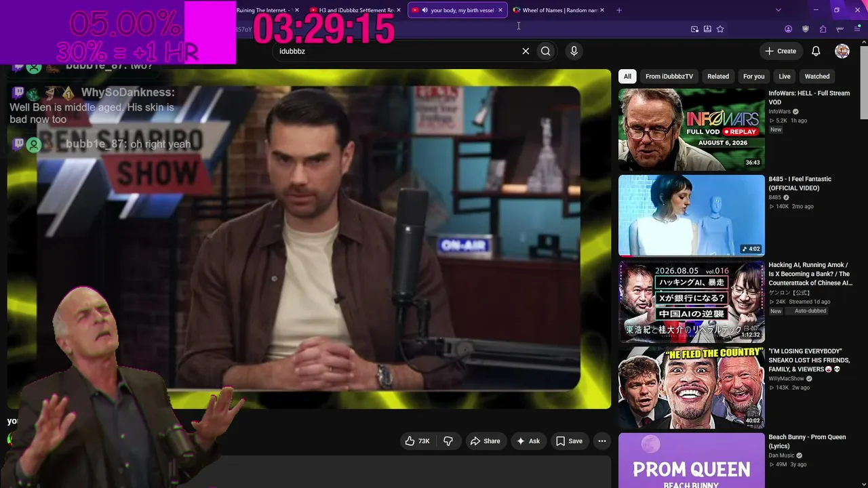This screenshot has width=868, height=488.
Task: Select the 'Live' filter chip
Action: tap(785, 77)
